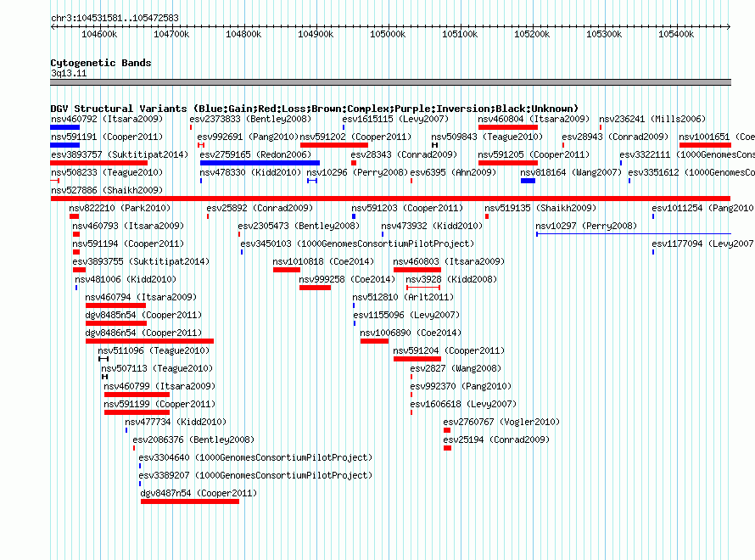Image resolution: width=755 pixels, height=560 pixels.
Task: Click the blue nsv10297 gain line
Action: tap(634, 234)
